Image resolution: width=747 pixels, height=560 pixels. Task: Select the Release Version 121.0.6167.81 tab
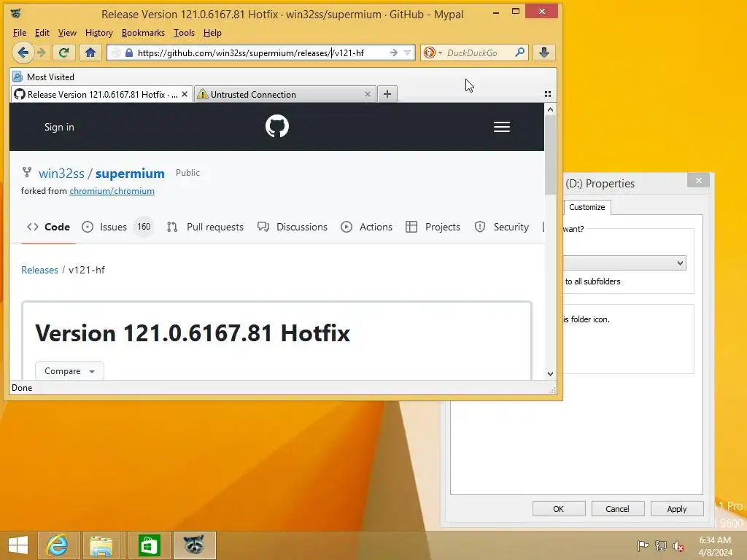pos(102,94)
